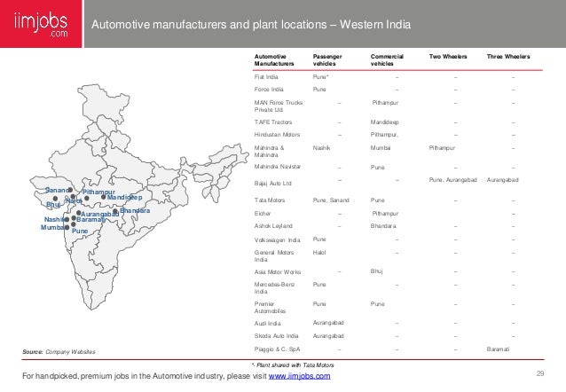Click the 'Source: Company Websites' note

59,351
